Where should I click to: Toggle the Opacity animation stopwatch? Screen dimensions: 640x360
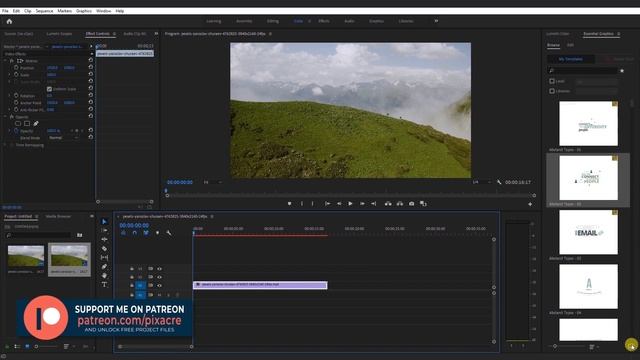point(16,131)
